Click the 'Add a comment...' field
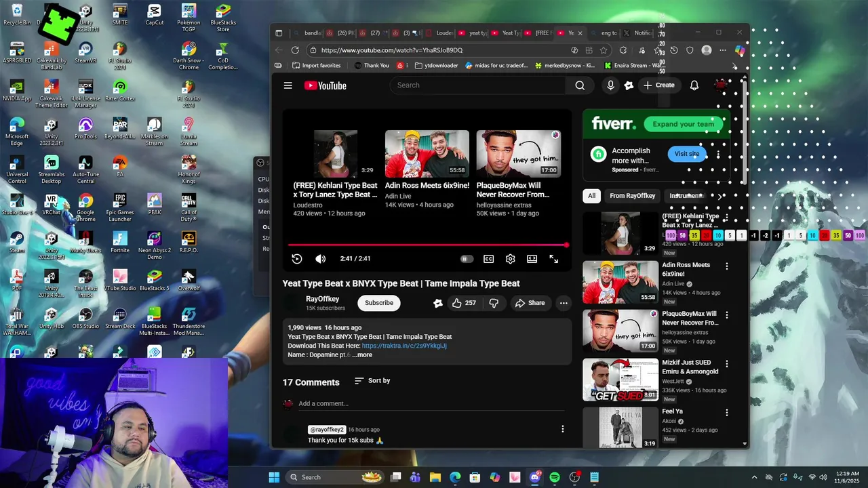Image resolution: width=868 pixels, height=488 pixels. tap(431, 404)
